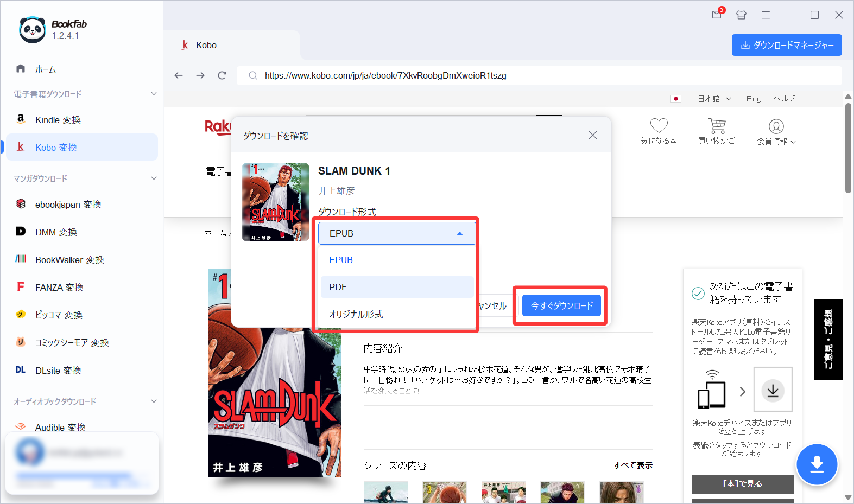Collapse the オーディオブックダウンロード section

coord(154,401)
